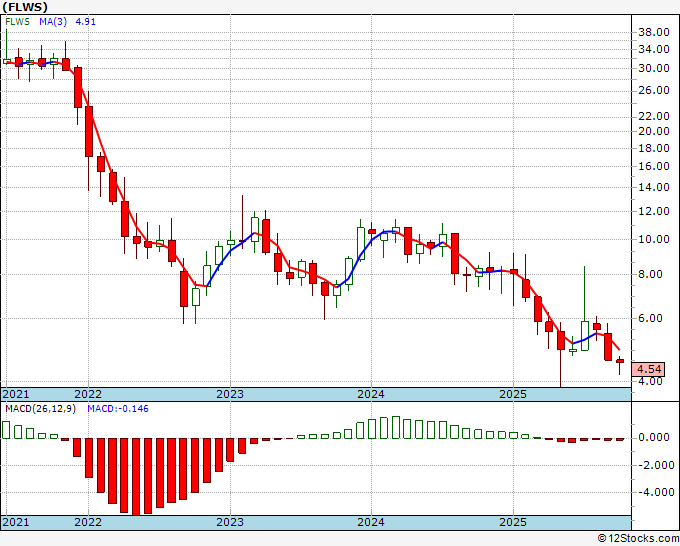Screen dimensions: 680x546
Task: Click the 14.00 price axis label
Action: 654,187
